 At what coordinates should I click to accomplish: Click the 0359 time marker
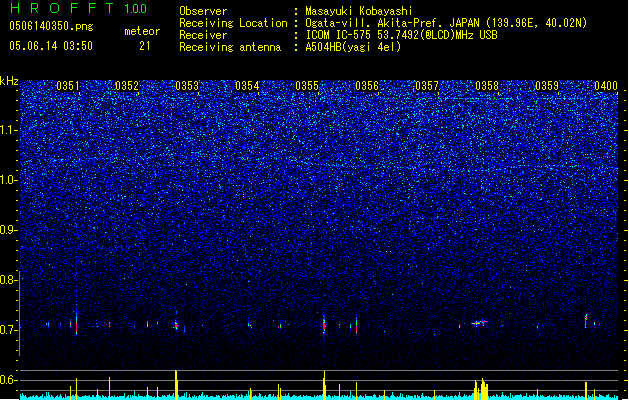click(547, 86)
